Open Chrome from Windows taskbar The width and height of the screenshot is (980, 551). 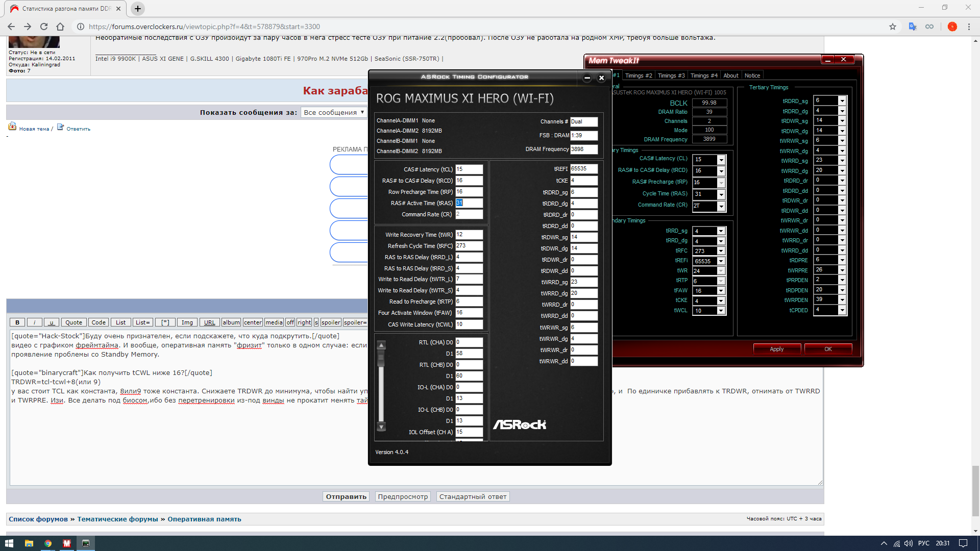point(47,543)
